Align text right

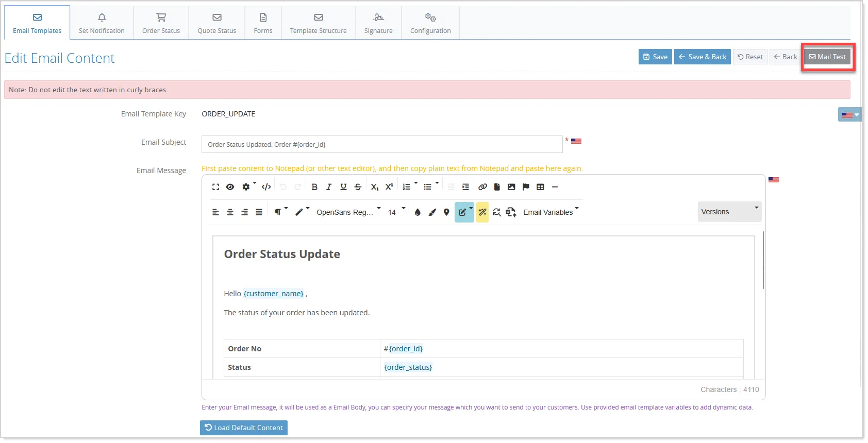pyautogui.click(x=244, y=212)
